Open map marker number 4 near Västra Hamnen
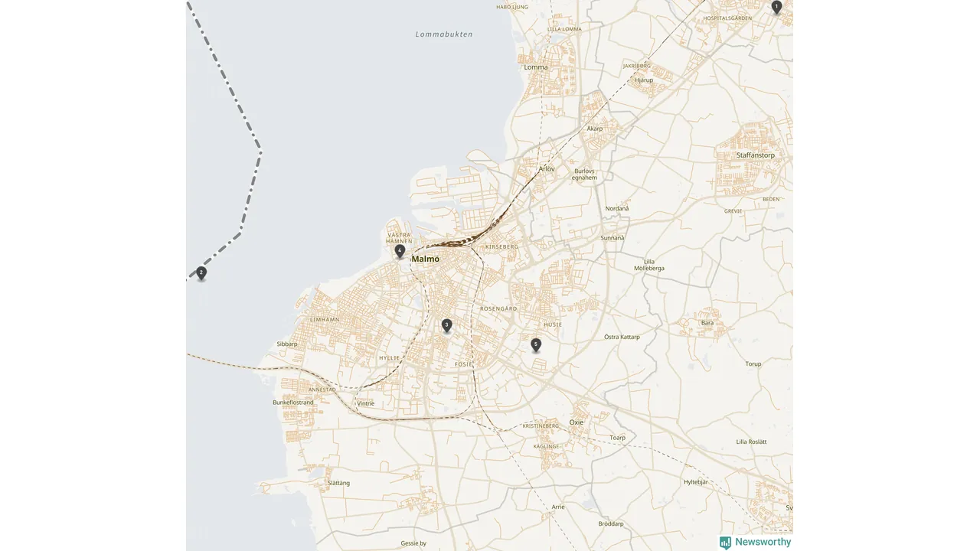The image size is (980, 551). click(400, 250)
